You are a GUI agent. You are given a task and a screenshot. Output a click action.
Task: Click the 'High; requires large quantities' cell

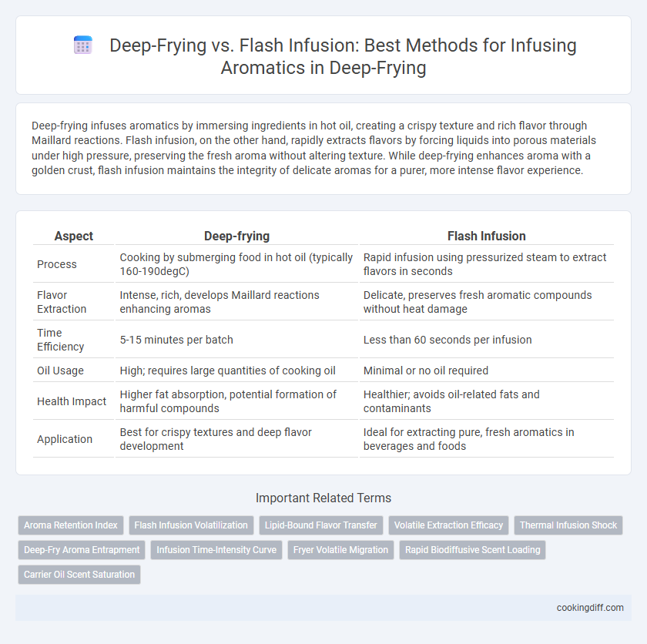[237, 371]
